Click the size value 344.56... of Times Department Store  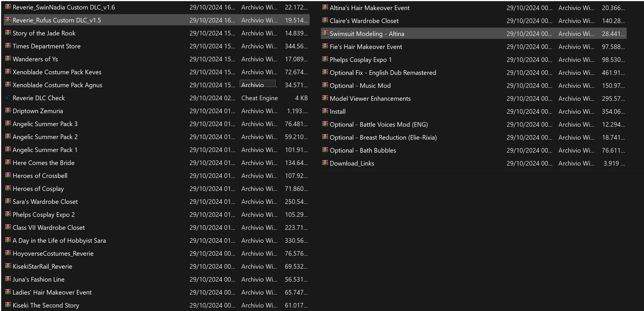(296, 46)
